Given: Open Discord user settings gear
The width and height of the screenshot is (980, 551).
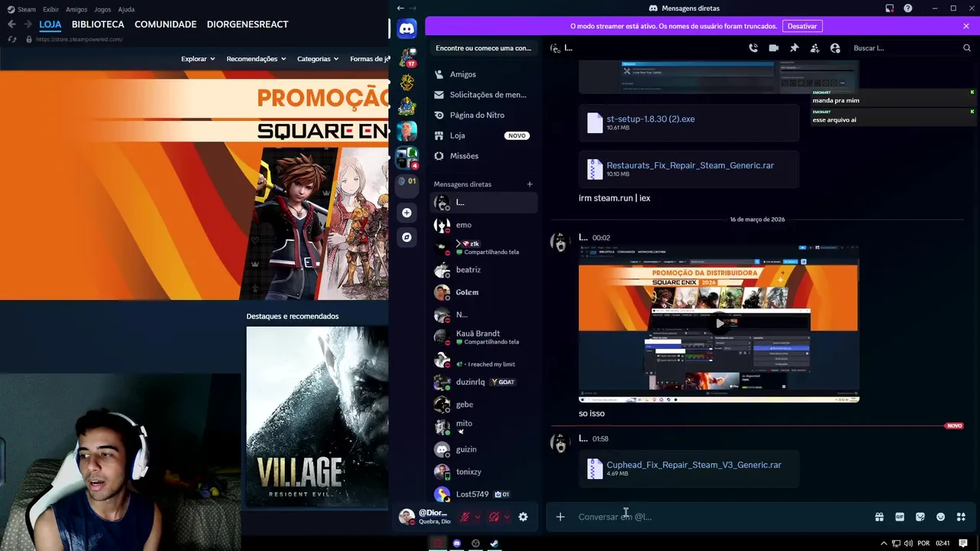Looking at the screenshot, I should point(523,517).
